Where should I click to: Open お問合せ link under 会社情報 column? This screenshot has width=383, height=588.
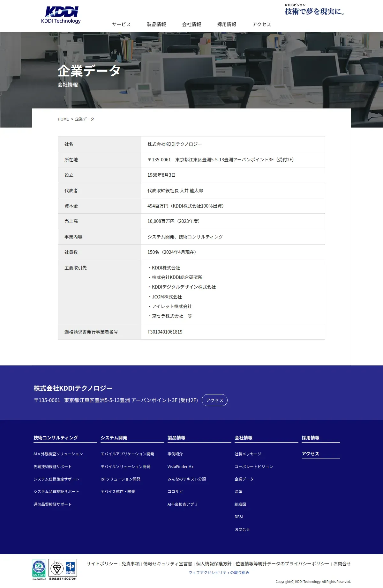tap(242, 530)
